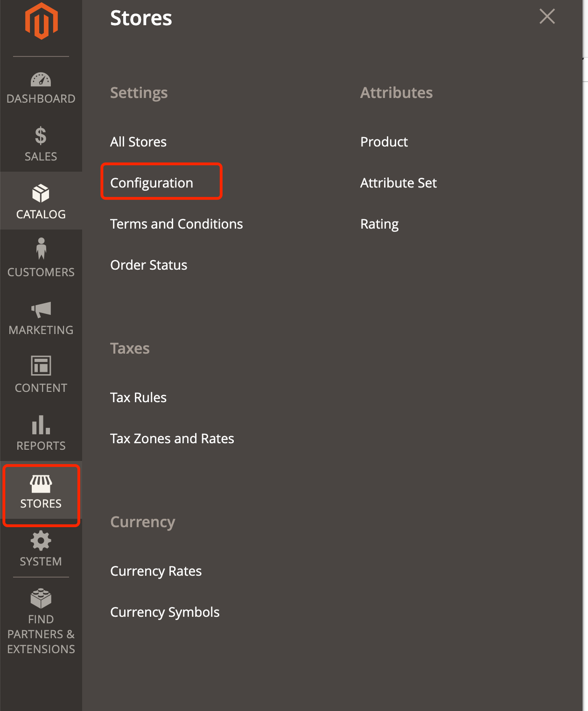Viewport: 588px width, 711px height.
Task: Select the Marketing megaphone icon
Action: point(41,310)
